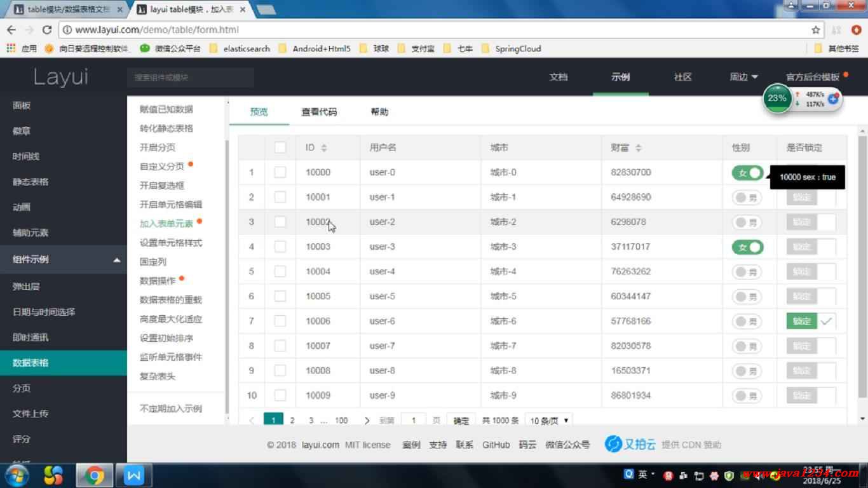
Task: Launch Chrome from the taskbar
Action: pos(95,475)
